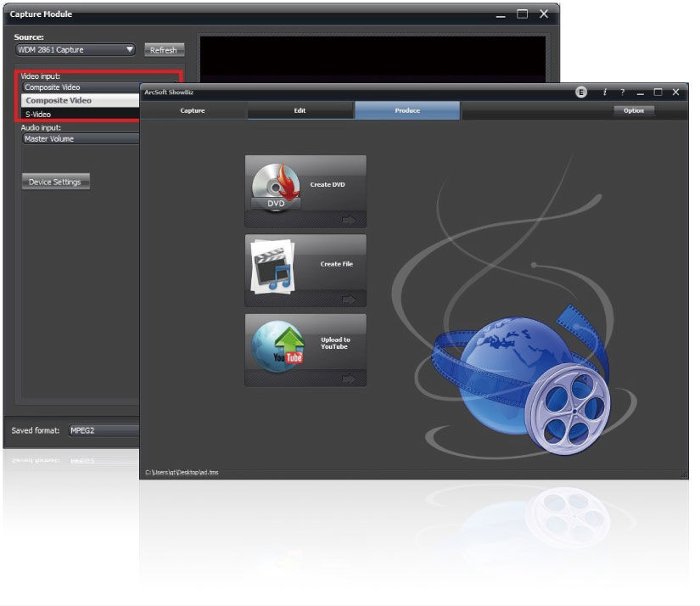Choose Composite Video from the dropdown list
This screenshot has height=606, width=700.
point(81,100)
